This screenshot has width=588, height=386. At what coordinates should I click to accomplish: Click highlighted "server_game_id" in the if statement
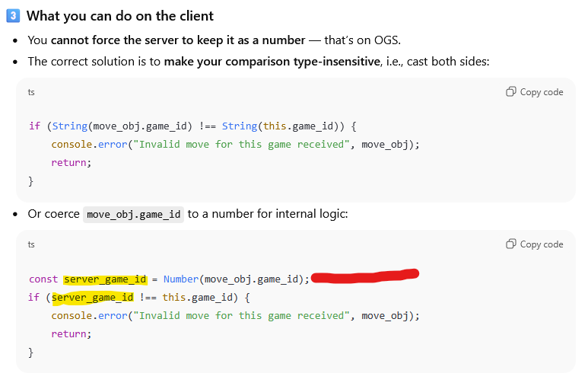92,297
